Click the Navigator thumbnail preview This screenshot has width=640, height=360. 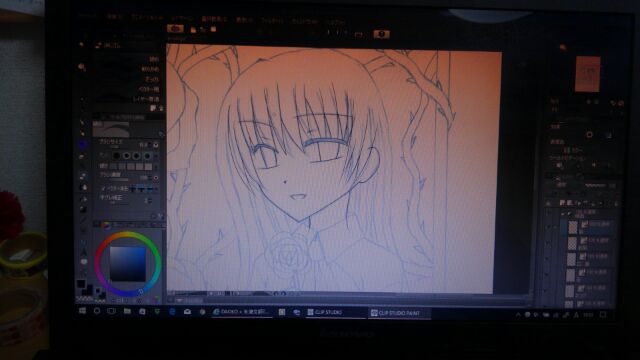point(587,74)
